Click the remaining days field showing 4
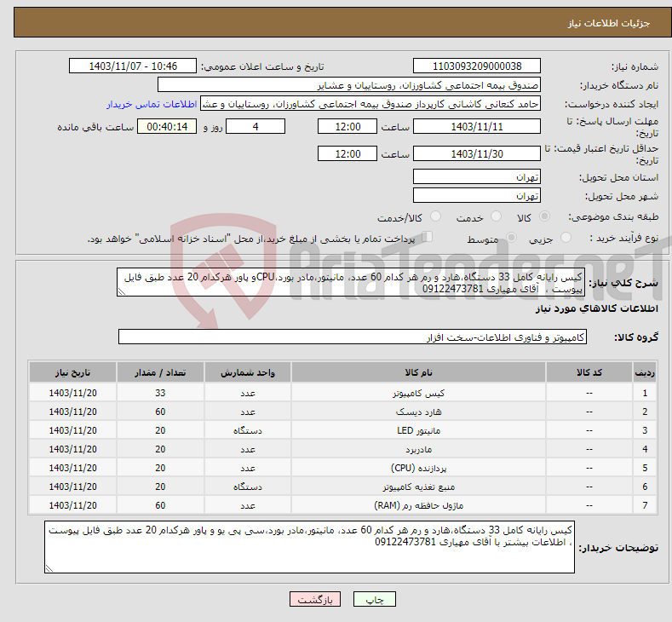672x622 pixels. (256, 126)
